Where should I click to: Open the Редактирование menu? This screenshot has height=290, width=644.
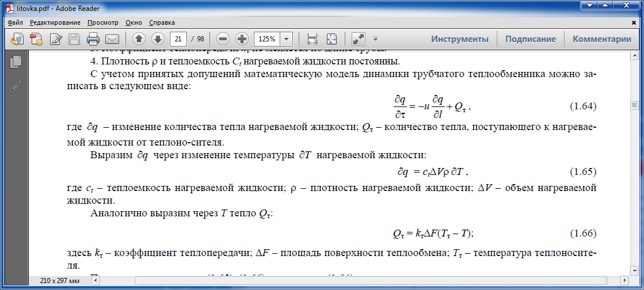(55, 22)
